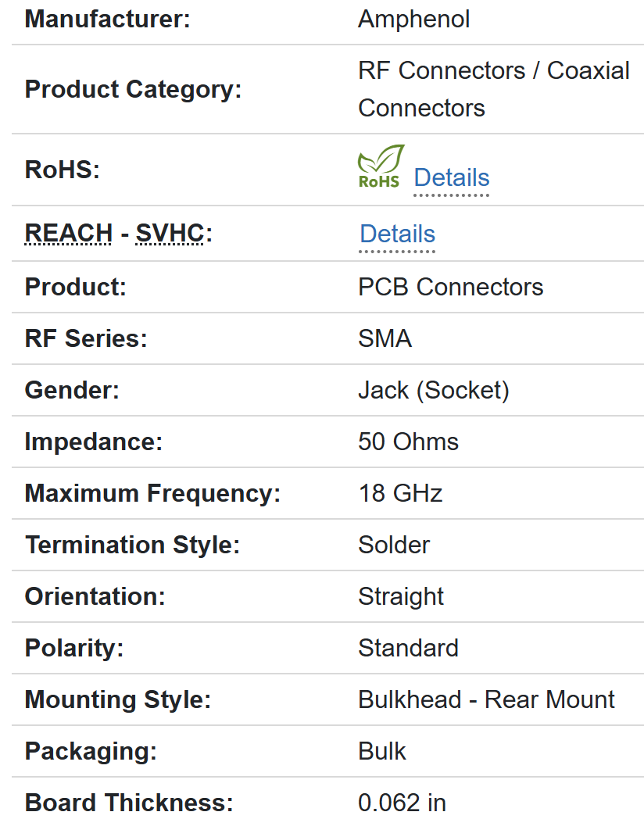
Task: Click the Amphenol manufacturer value
Action: click(413, 20)
